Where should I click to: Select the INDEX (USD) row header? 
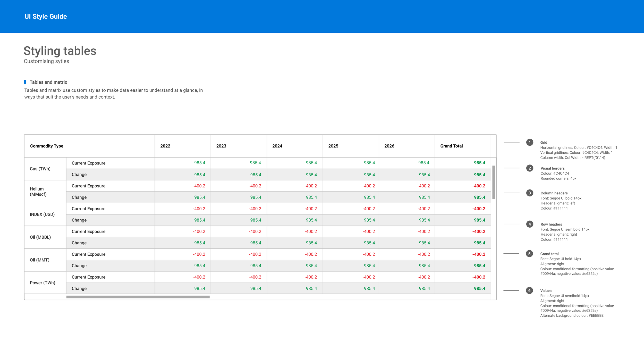click(42, 214)
